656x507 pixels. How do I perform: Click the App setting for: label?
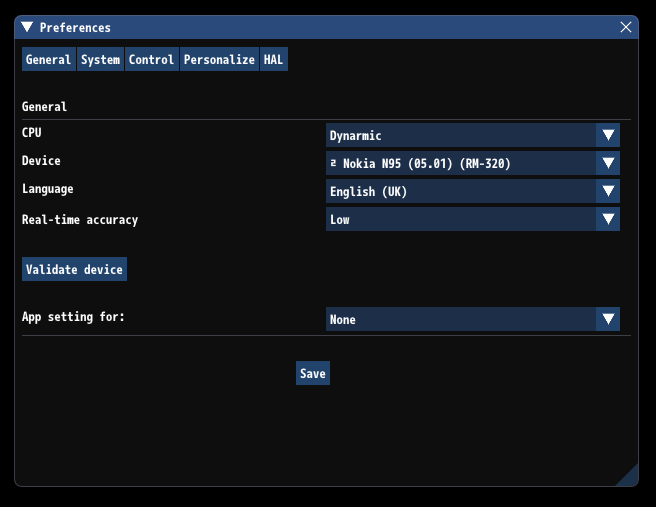[73, 317]
